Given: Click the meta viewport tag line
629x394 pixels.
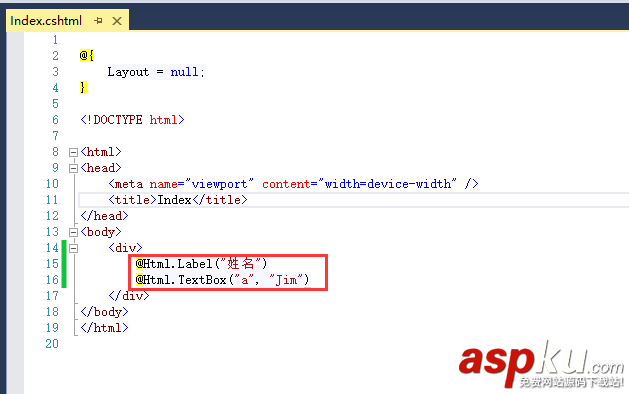Looking at the screenshot, I should point(293,184).
